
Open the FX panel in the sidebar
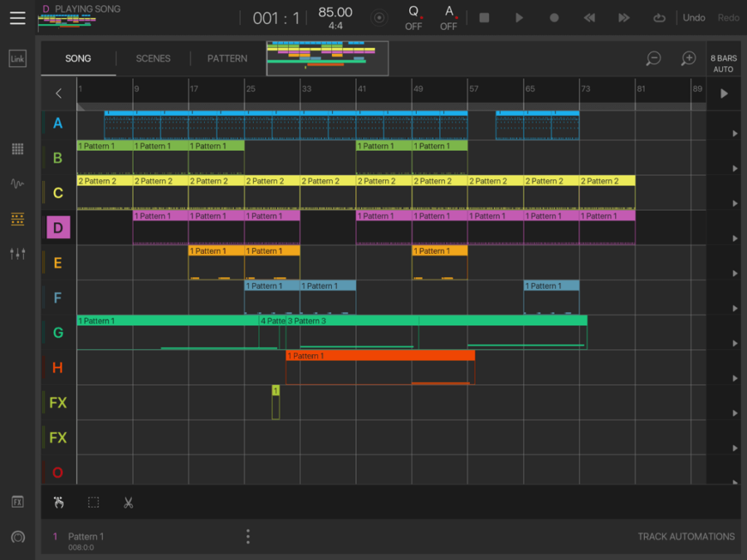[17, 502]
